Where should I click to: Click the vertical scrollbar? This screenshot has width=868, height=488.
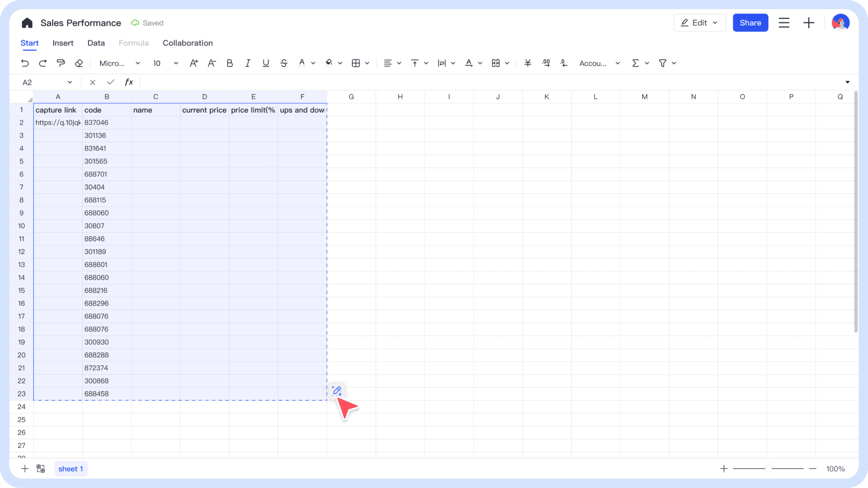coord(855,212)
